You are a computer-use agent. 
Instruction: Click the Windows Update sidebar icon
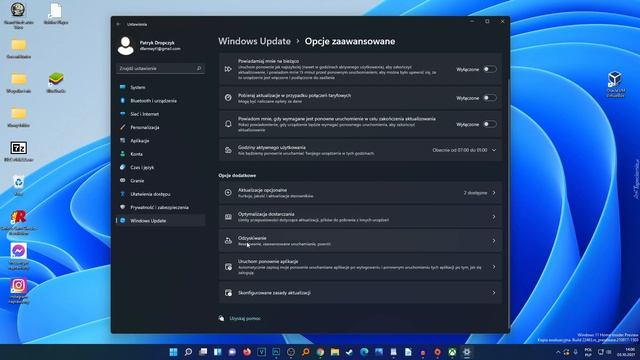[122, 220]
